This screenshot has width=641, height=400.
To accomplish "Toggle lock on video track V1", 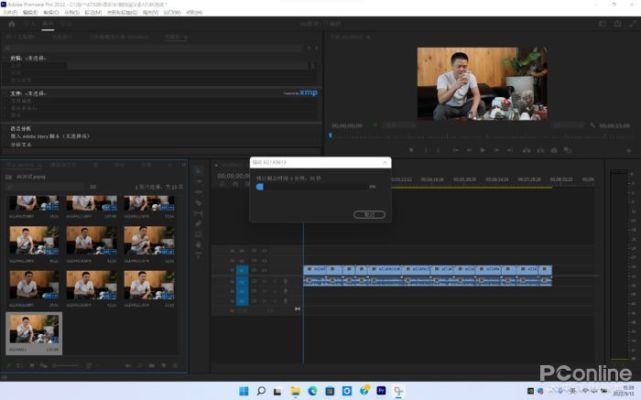I will click(x=231, y=270).
